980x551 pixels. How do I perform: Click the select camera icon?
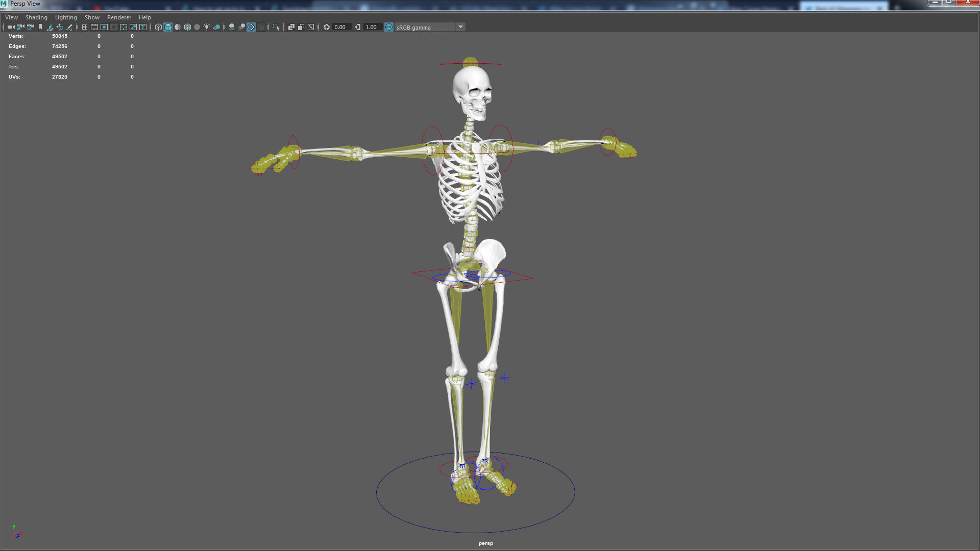[x=11, y=27]
